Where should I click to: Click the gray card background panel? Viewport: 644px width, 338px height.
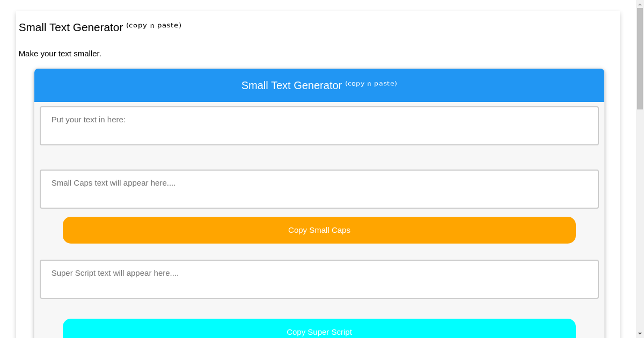pos(319,158)
